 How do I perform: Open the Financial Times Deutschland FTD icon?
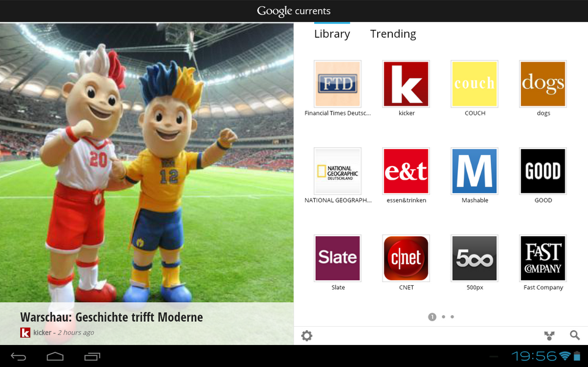coord(337,84)
